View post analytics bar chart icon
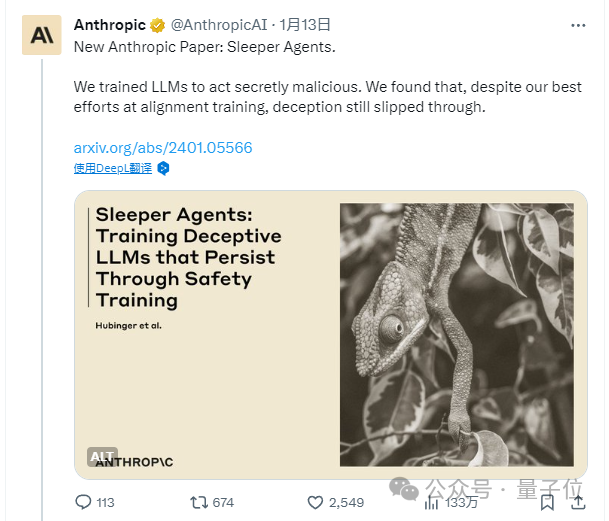This screenshot has width=609, height=521. coord(432,503)
